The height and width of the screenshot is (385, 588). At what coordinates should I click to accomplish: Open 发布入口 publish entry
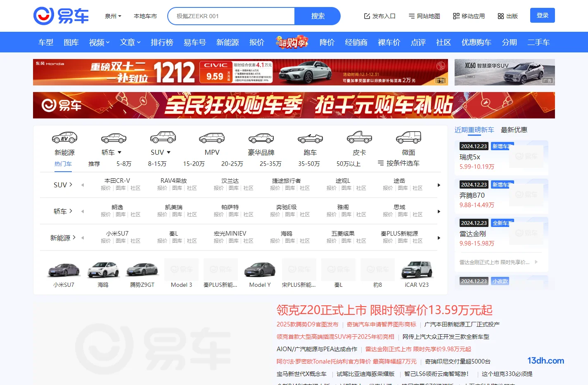[x=379, y=16]
